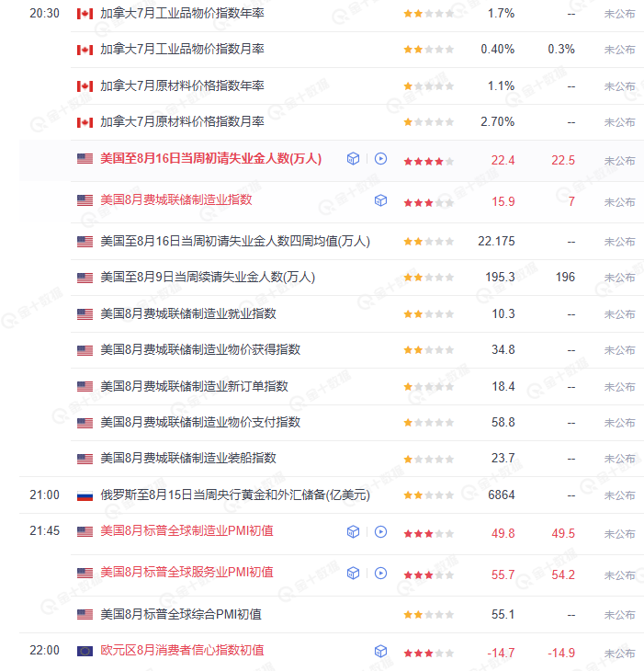Click star rating of 美国8月标普全球制造业PMI初值
The width and height of the screenshot is (644, 671).
pyautogui.click(x=428, y=534)
